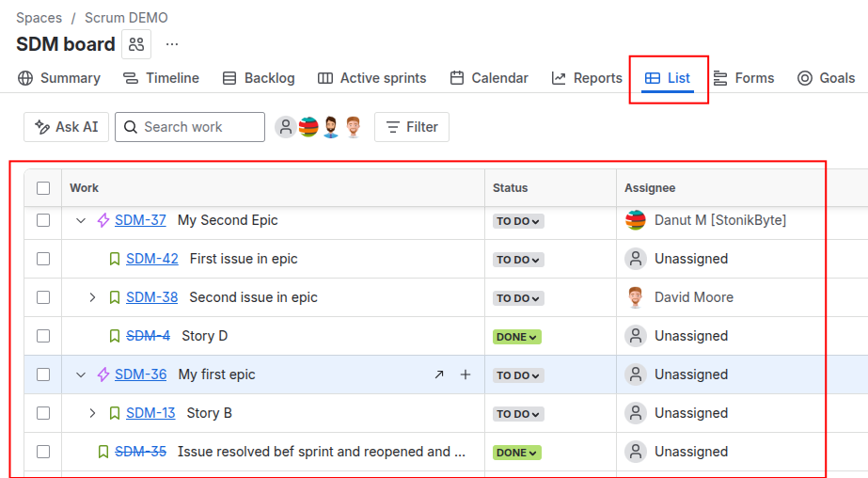
Task: Collapse the SDM-37 epic chevron
Action: (81, 220)
